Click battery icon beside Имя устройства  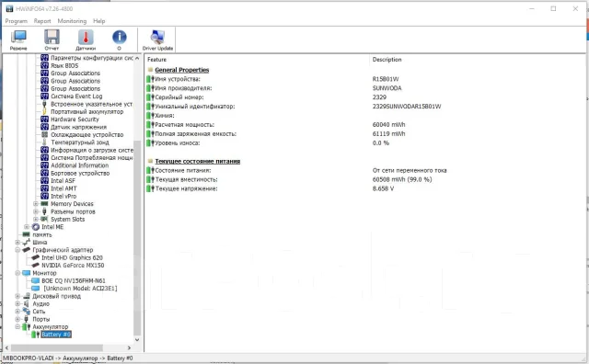(151, 79)
